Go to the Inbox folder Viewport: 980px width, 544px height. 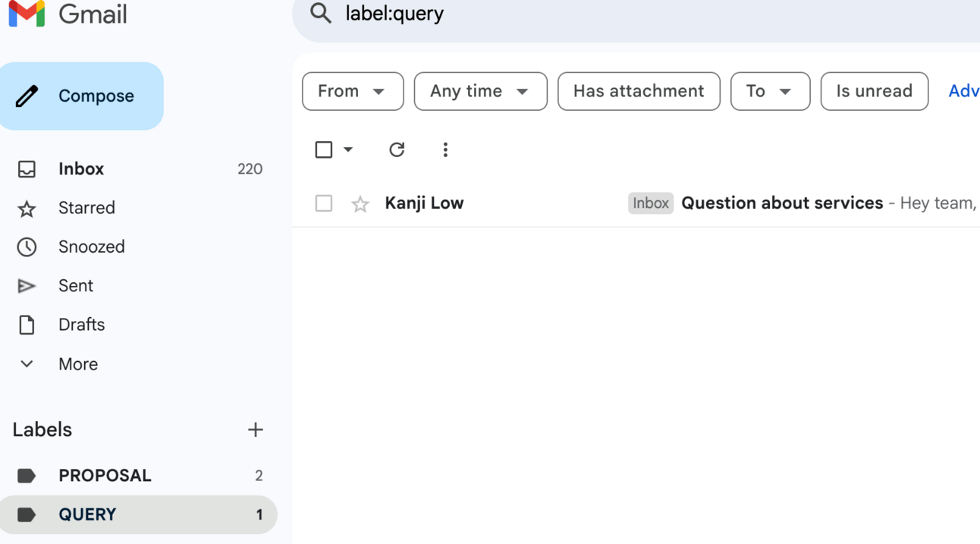tap(81, 168)
